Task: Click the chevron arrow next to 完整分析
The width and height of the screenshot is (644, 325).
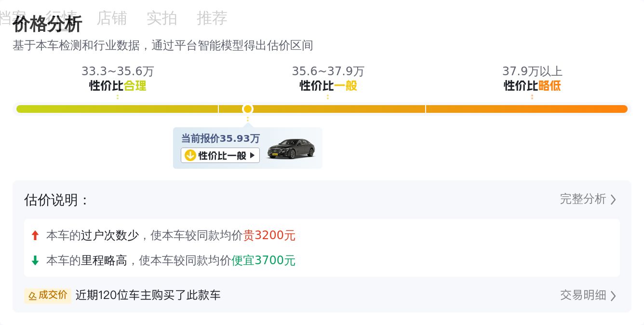Action: click(x=613, y=199)
